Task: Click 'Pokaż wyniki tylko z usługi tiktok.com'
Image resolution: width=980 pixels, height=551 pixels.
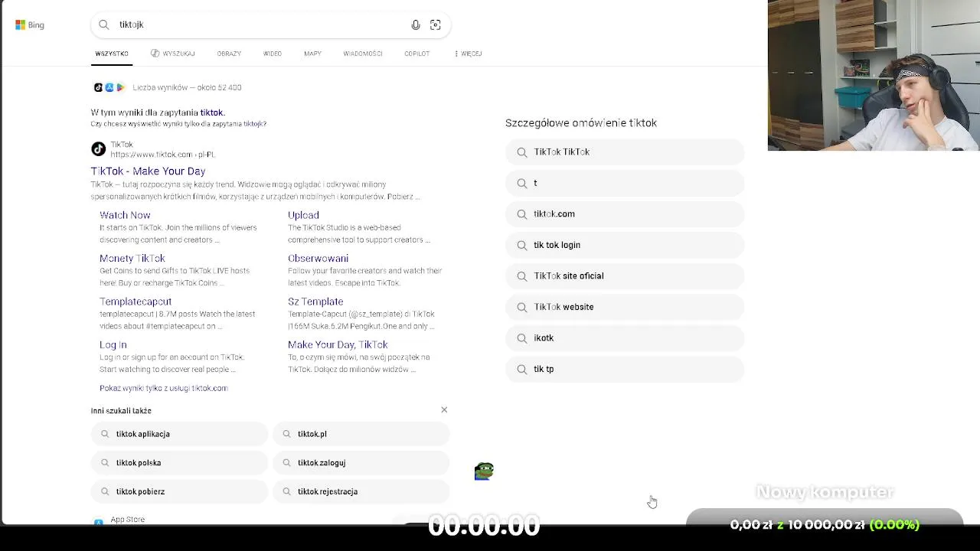Action: [164, 388]
